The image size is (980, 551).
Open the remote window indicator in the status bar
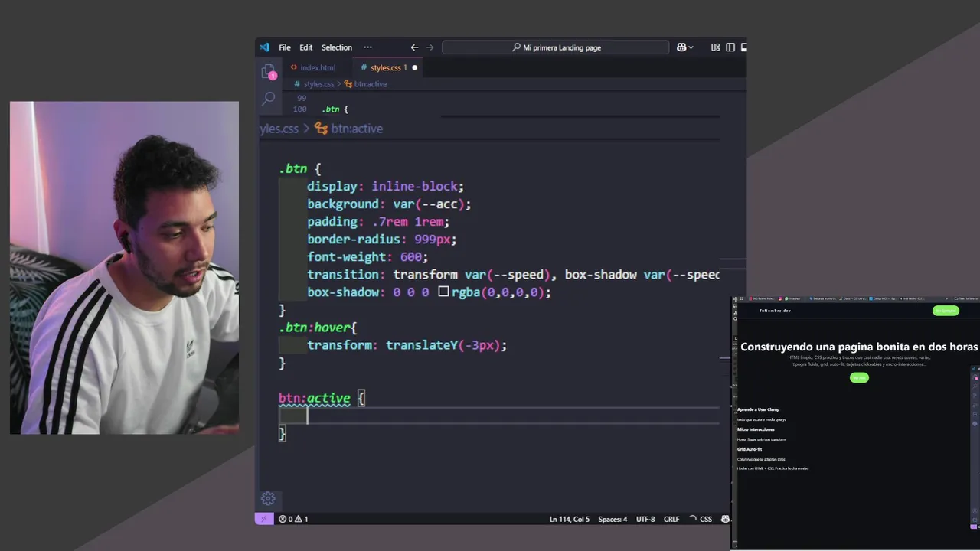263,519
